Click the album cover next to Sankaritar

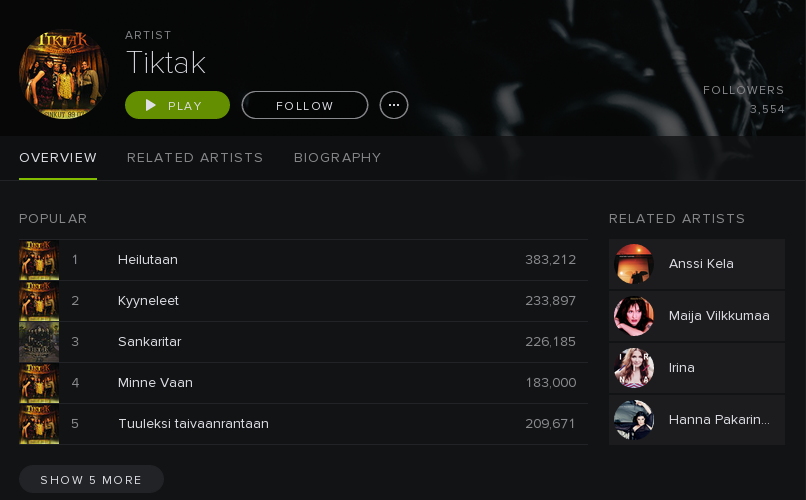tap(39, 342)
